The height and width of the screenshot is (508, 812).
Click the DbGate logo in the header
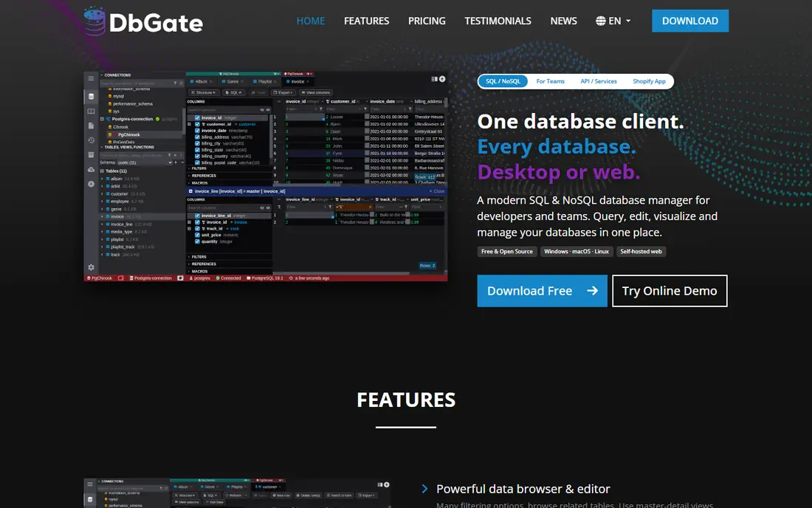point(143,21)
